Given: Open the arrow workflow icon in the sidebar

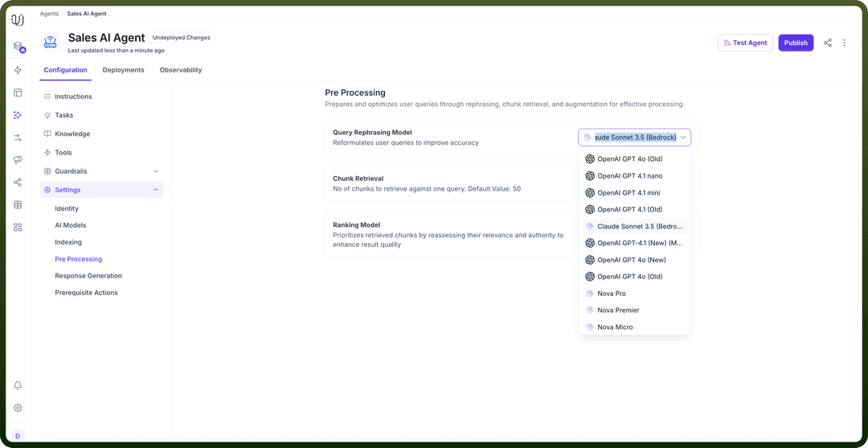Looking at the screenshot, I should [x=18, y=138].
